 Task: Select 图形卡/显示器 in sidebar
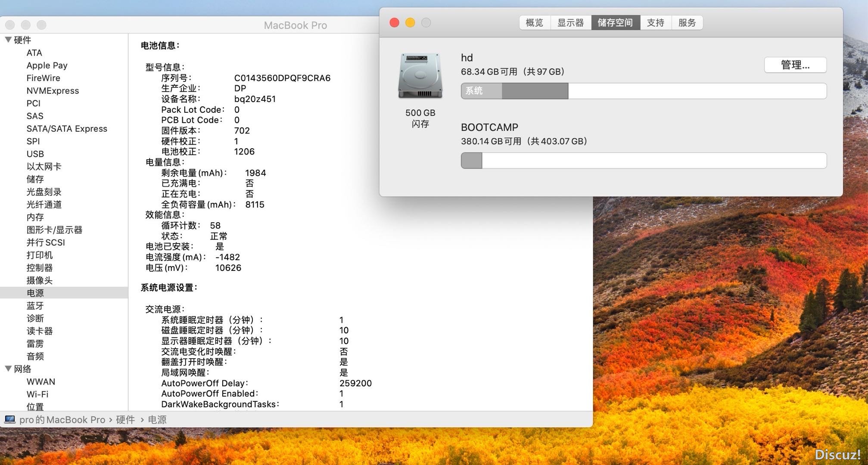point(54,229)
